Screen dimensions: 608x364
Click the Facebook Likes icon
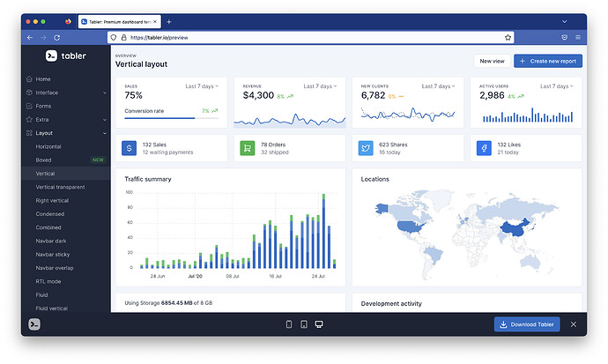pos(484,148)
